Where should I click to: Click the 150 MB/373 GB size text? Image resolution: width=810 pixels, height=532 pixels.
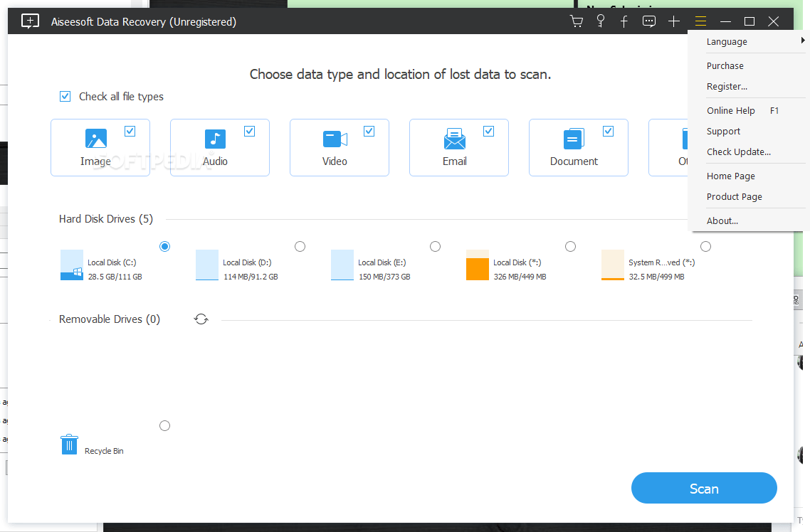click(384, 277)
